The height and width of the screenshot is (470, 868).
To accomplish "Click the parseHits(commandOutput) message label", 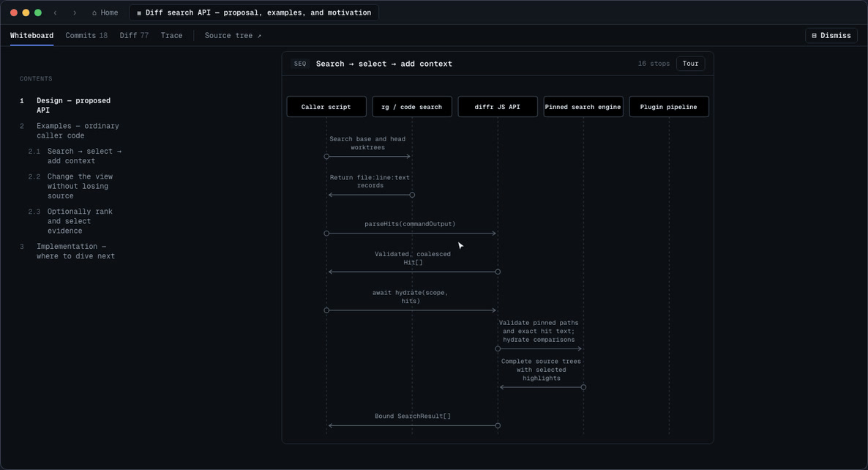I will pyautogui.click(x=410, y=224).
